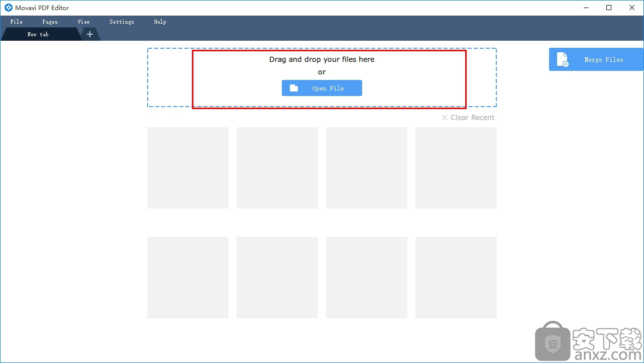Open the Pages menu
This screenshot has width=644, height=363.
50,22
